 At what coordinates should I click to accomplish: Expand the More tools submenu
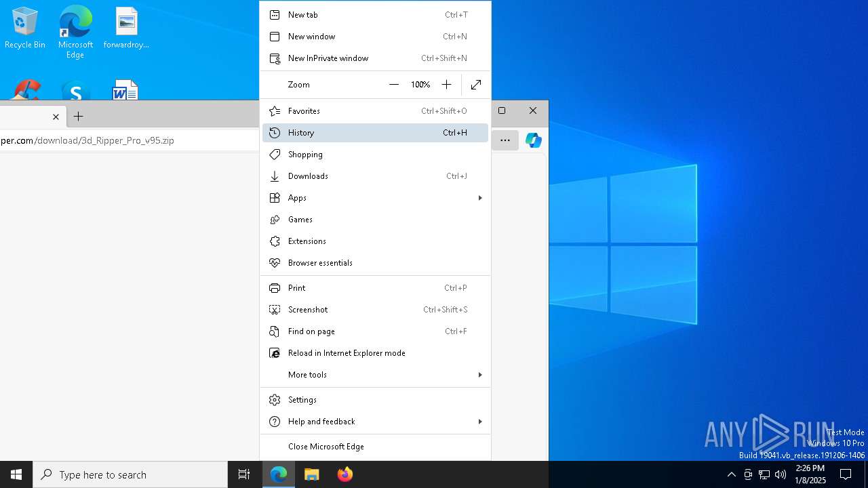(x=375, y=375)
